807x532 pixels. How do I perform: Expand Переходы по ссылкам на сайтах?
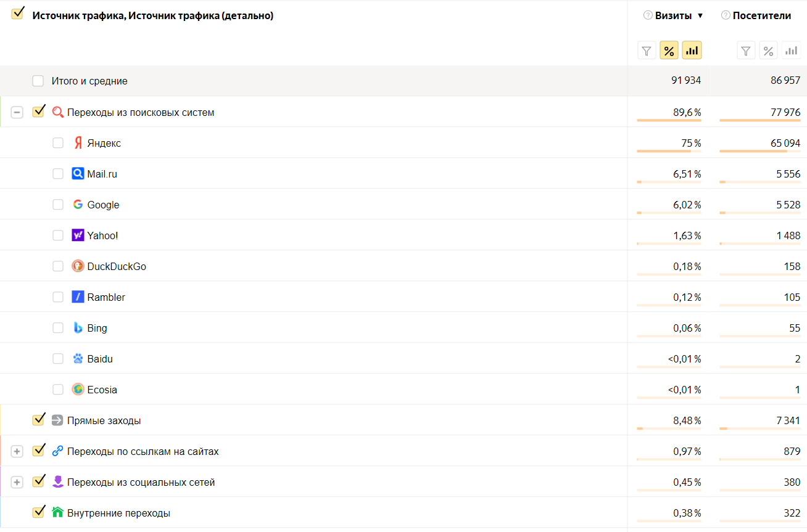(x=17, y=451)
